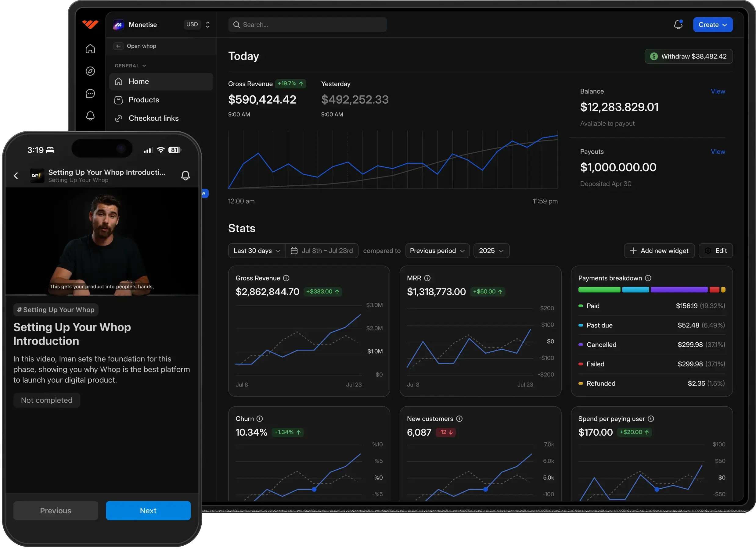
Task: Click View next to Balance
Action: click(x=718, y=91)
